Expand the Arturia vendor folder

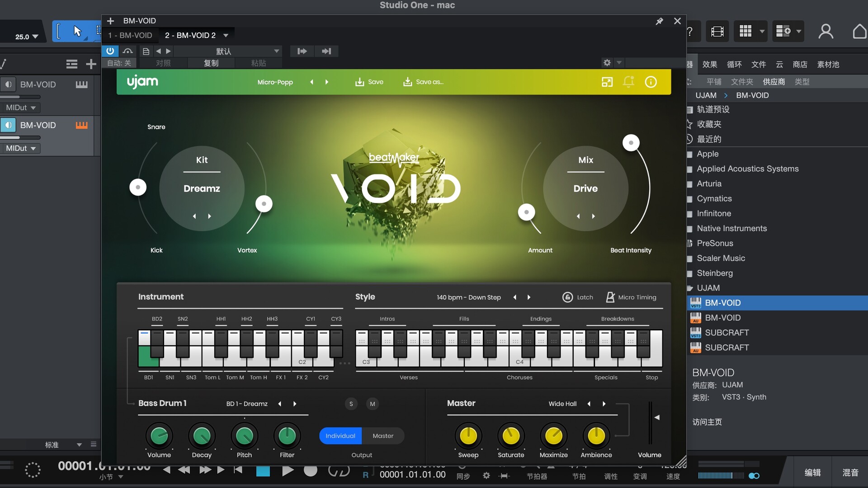(x=690, y=184)
